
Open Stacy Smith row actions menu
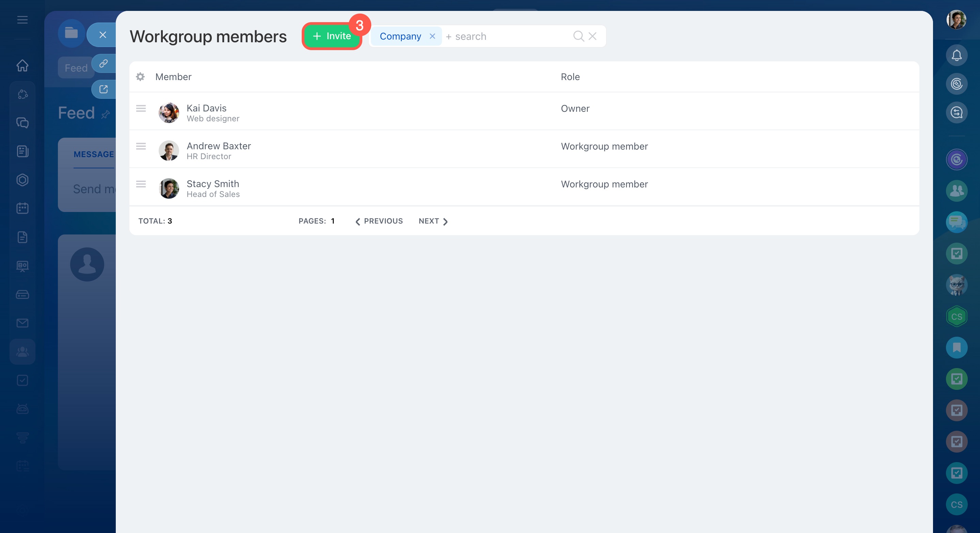click(x=141, y=184)
